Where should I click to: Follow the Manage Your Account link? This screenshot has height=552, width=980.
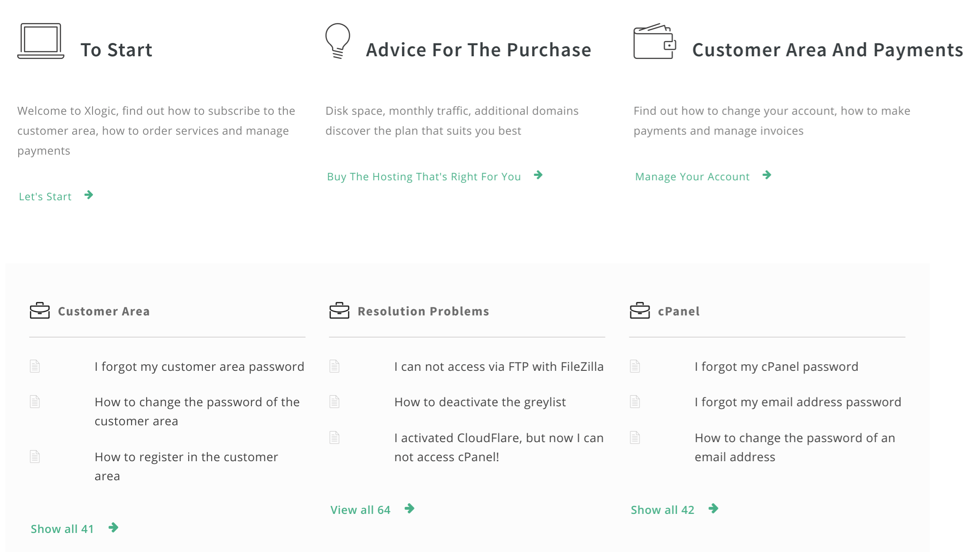pyautogui.click(x=692, y=176)
